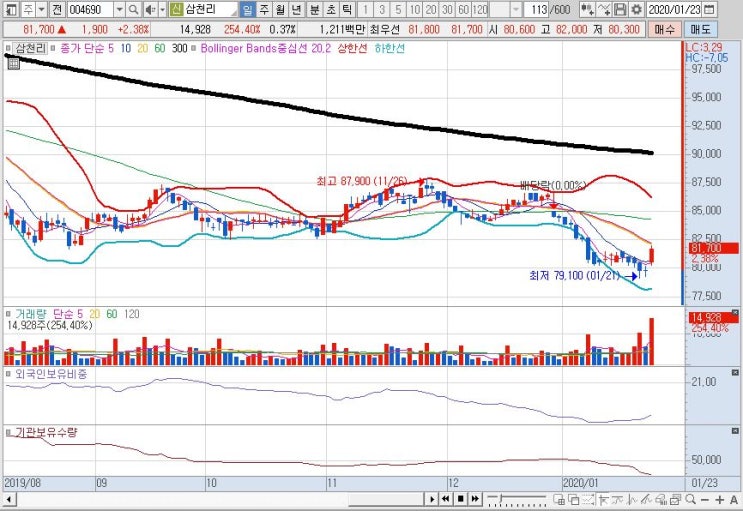The image size is (743, 511).
Task: Click the fast-forward playback button
Action: 475,499
